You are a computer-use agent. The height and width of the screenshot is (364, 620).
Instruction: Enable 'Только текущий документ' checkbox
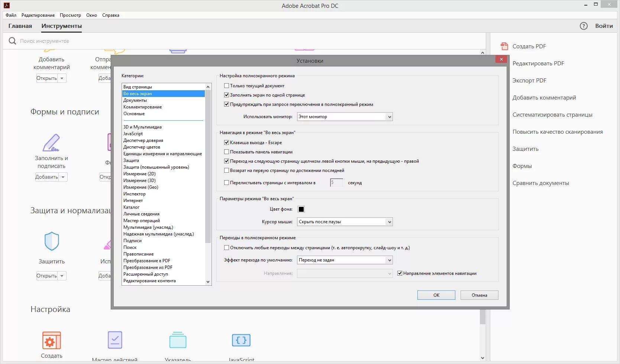[x=226, y=86]
